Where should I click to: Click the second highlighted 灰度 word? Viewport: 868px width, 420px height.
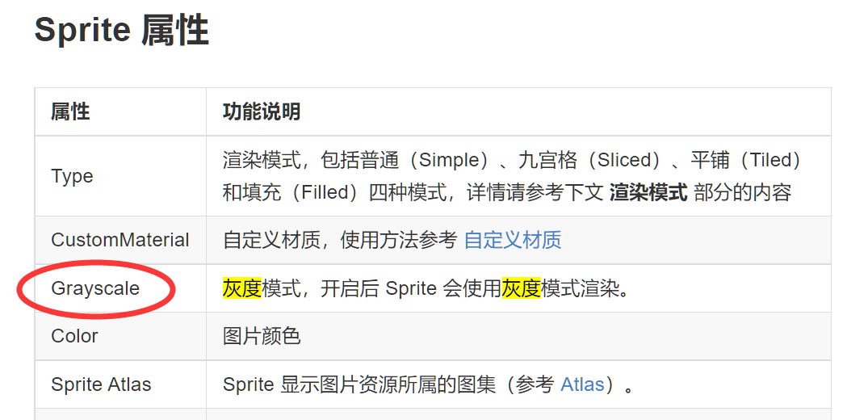522,288
